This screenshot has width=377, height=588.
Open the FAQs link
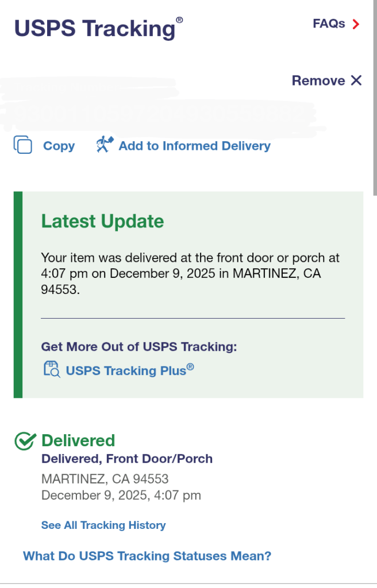(x=329, y=24)
